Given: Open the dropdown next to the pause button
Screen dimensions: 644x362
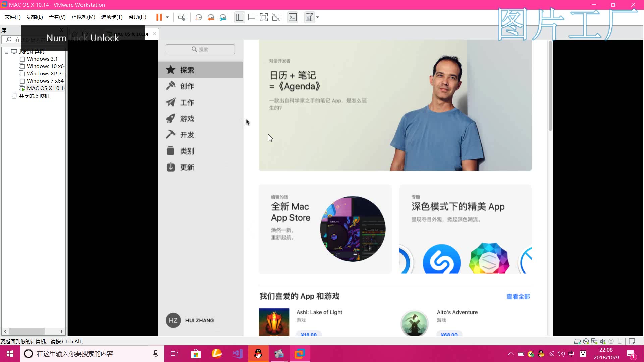Looking at the screenshot, I should tap(167, 17).
